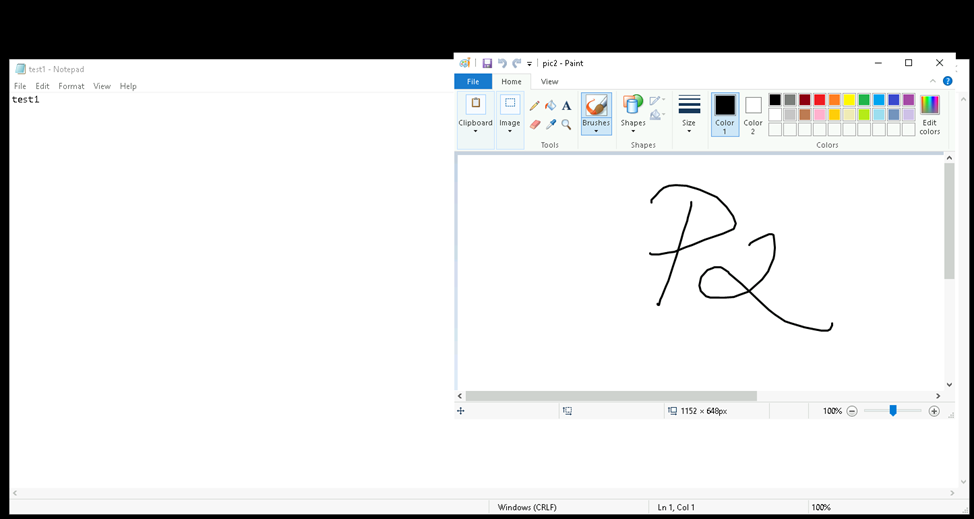Open the Customize Quick Access Toolbar arrow
This screenshot has width=974, height=519.
(x=529, y=64)
